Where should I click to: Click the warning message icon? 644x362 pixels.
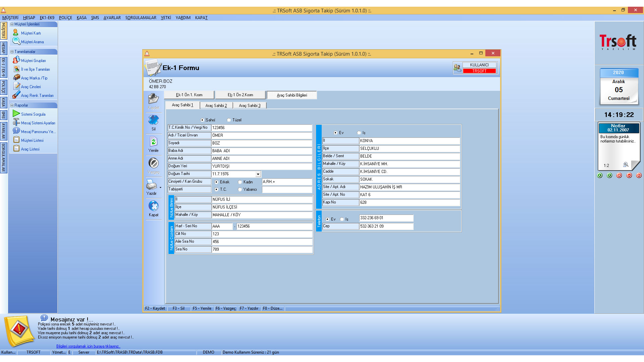tap(19, 330)
